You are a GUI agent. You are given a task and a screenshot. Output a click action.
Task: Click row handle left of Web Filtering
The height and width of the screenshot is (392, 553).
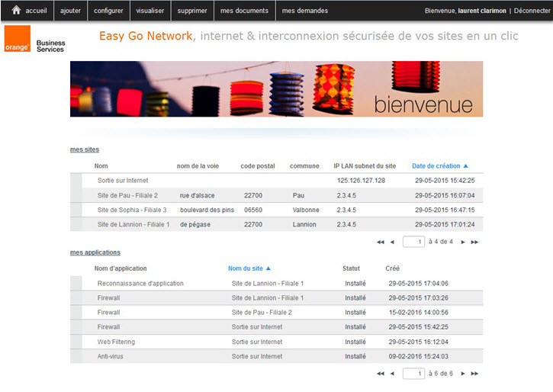click(x=76, y=342)
